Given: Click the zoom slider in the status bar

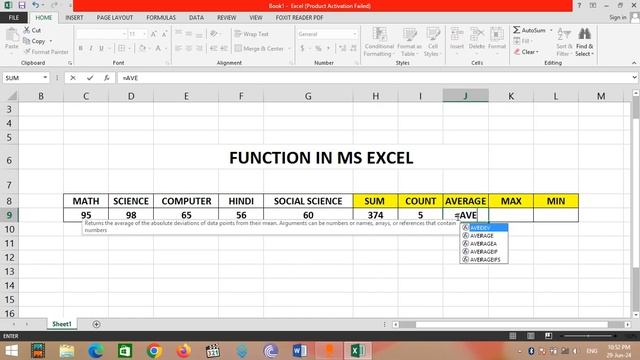Looking at the screenshot, I should click(x=588, y=336).
